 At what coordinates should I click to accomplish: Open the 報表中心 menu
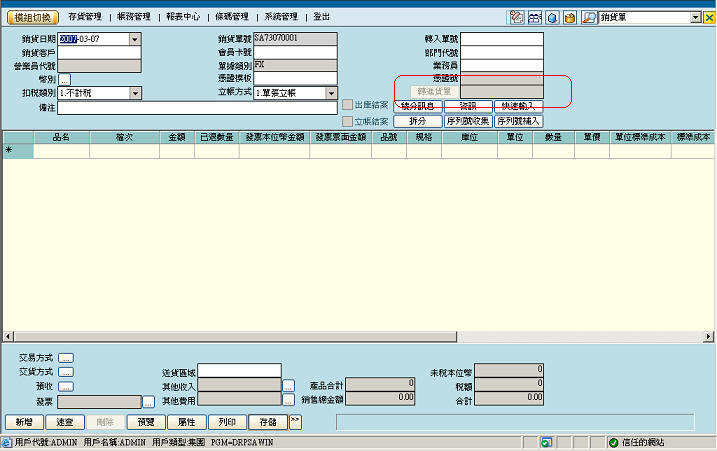182,17
